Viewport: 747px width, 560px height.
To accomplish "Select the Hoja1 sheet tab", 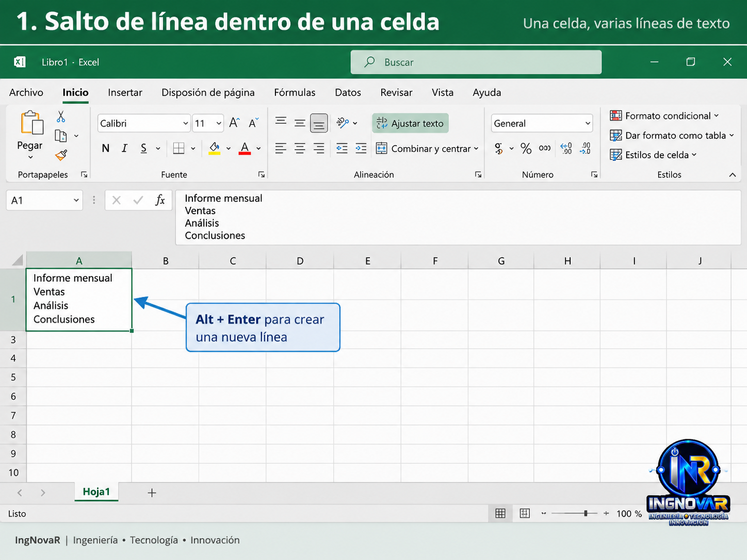I will (x=96, y=492).
